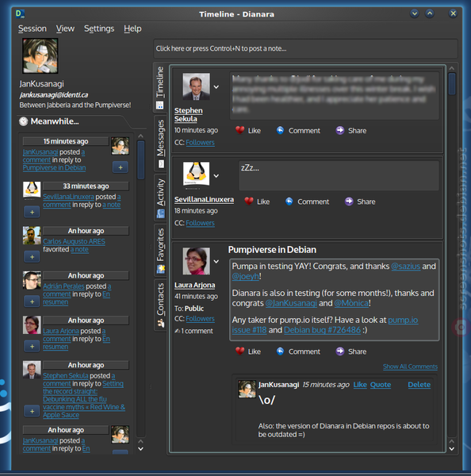This screenshot has height=476, width=471.
Task: Click the '1 comment' text under Laura Arjona
Action: click(197, 331)
